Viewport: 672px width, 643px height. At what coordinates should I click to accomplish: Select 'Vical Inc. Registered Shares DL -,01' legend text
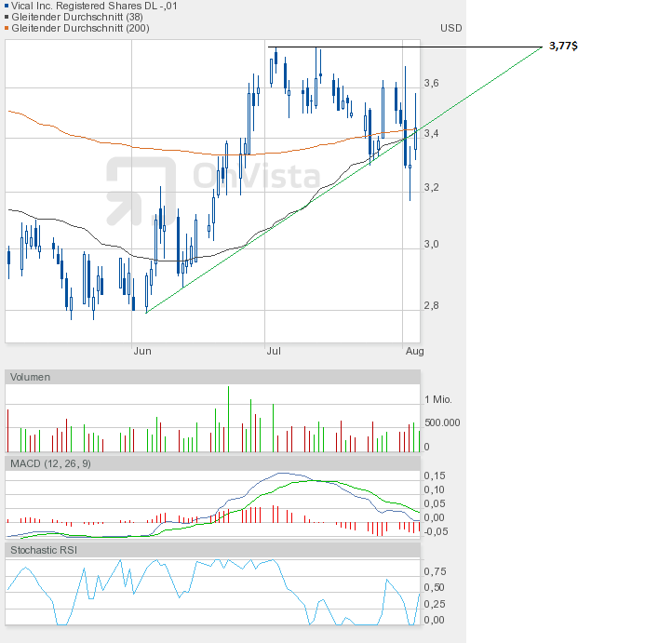click(94, 6)
